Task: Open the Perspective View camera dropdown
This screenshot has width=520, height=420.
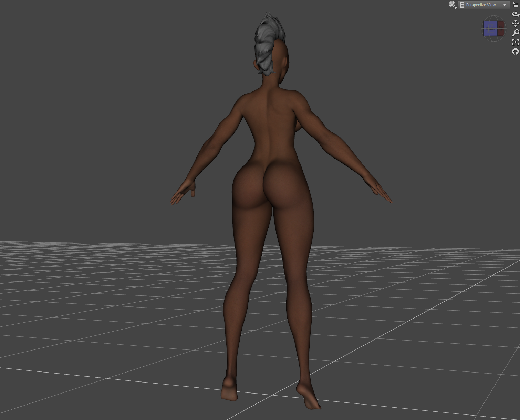Action: (x=483, y=5)
